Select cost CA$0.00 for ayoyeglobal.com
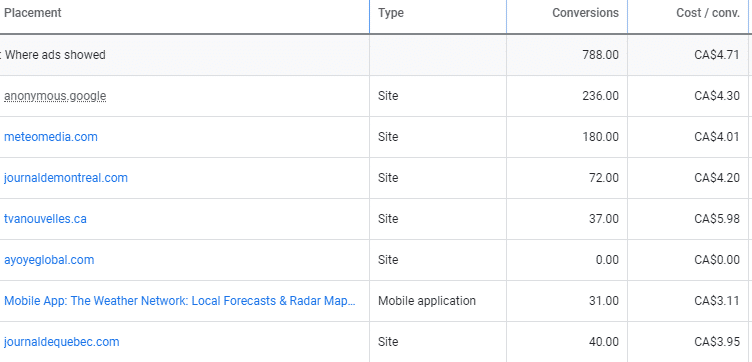Viewport: 752px width, 362px height. 717,260
